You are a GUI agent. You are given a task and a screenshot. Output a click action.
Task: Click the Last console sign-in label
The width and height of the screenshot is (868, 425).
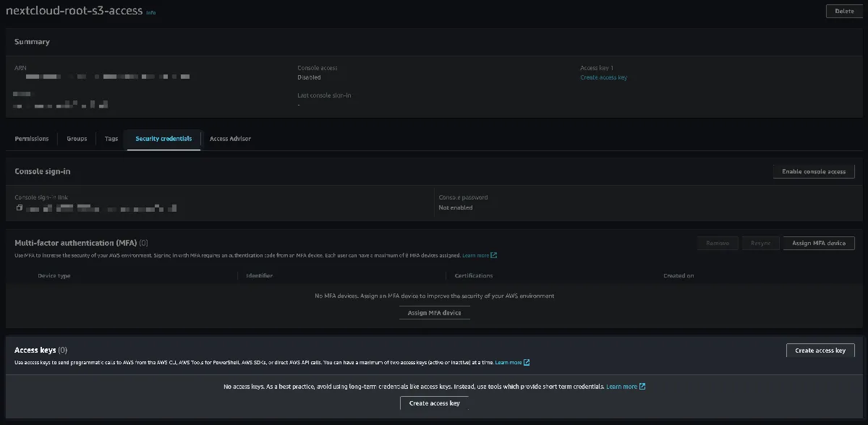(324, 95)
